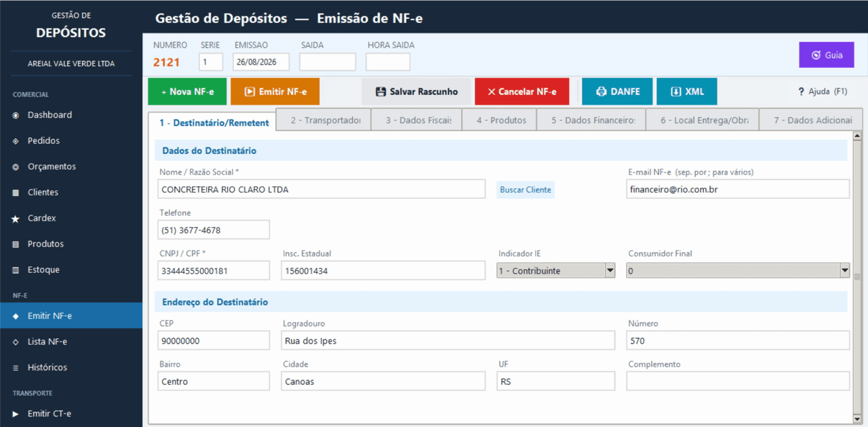868x427 pixels.
Task: Click the Endereço do Destinatário section header
Action: pyautogui.click(x=502, y=302)
